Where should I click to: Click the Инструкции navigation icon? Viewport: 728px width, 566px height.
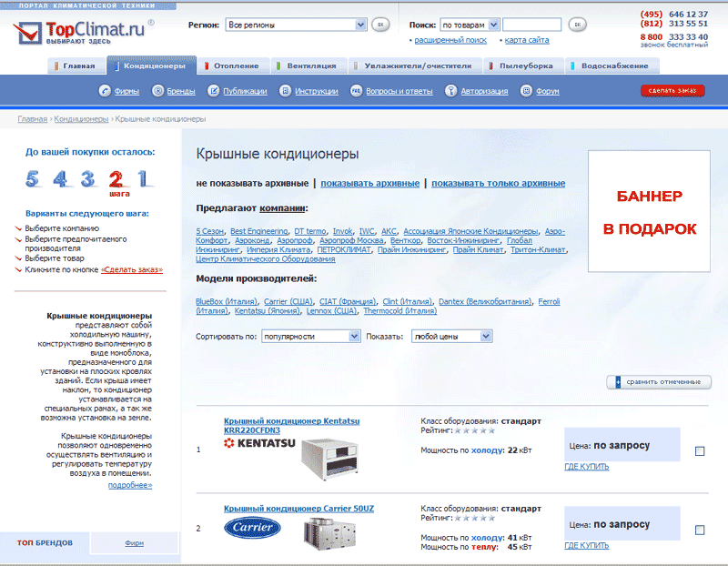coord(286,91)
